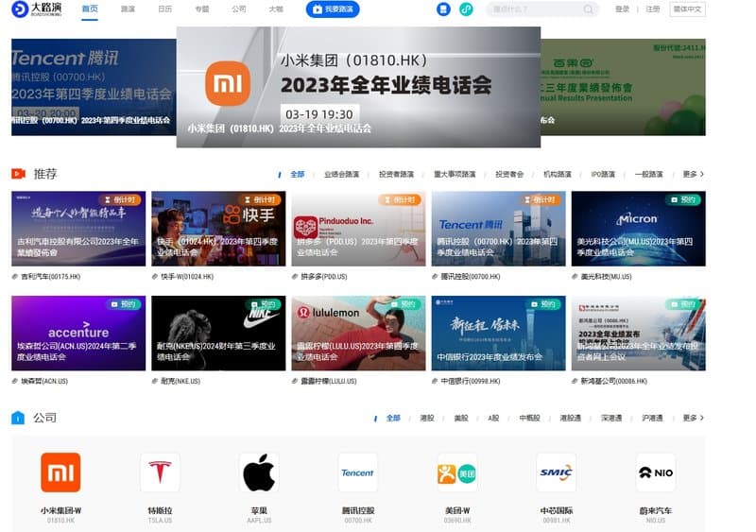Open the Pinduoduo Q4 earnings card
This screenshot has height=532, width=756.
(x=359, y=229)
